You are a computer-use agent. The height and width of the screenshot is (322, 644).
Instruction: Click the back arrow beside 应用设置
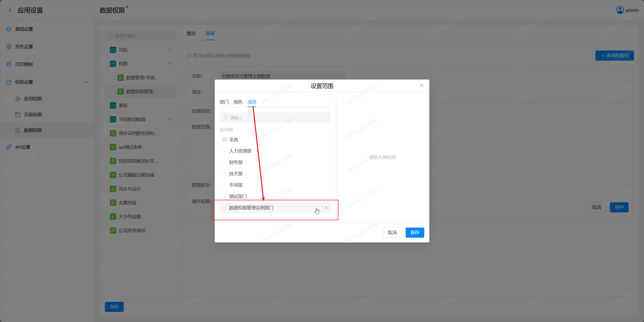click(10, 10)
